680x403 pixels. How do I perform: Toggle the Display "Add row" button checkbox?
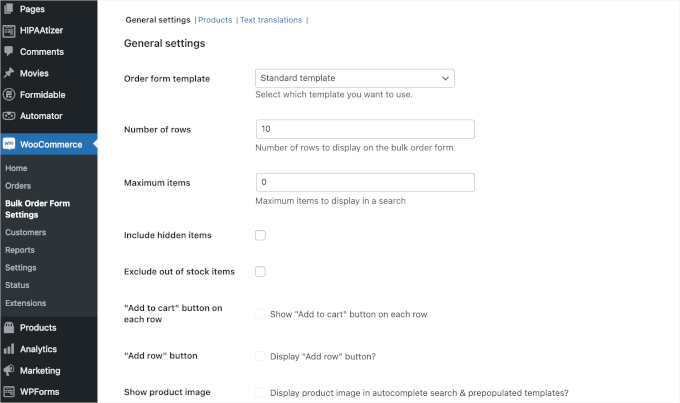click(260, 356)
